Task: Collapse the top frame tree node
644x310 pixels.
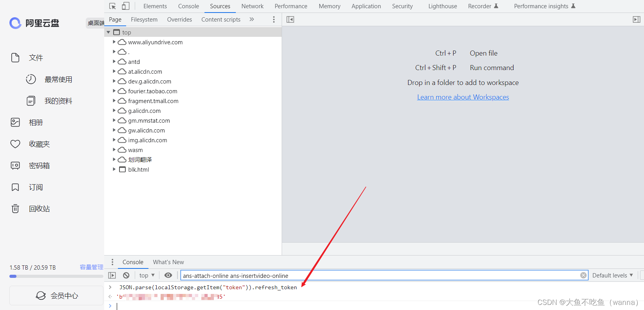Action: click(x=109, y=32)
